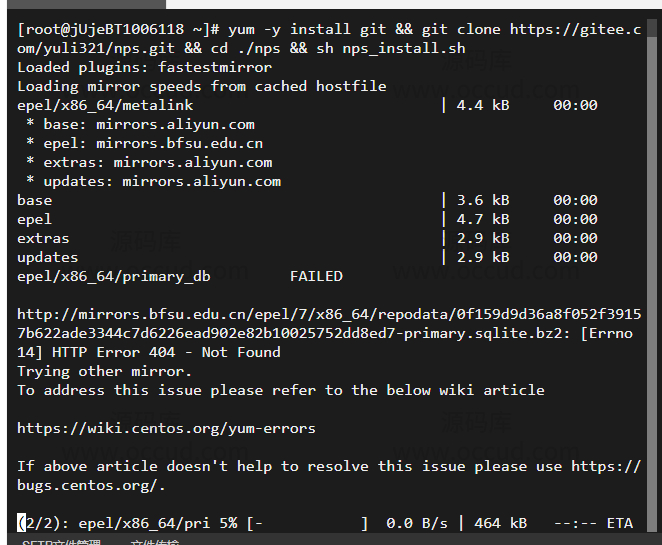Click the FAILED status text

(x=316, y=276)
